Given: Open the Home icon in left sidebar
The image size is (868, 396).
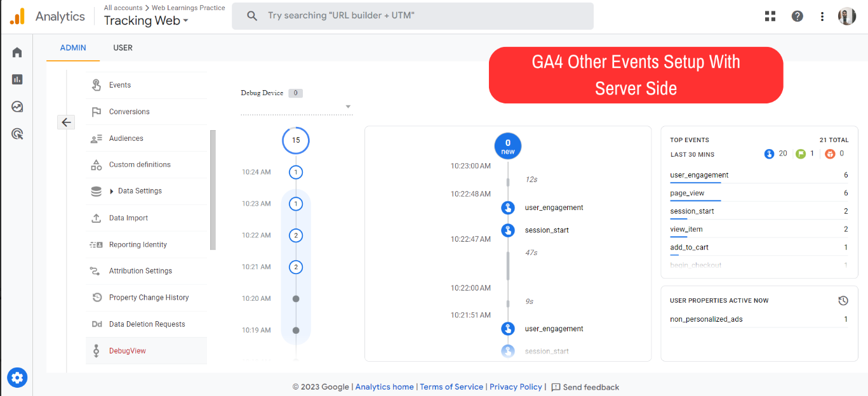Looking at the screenshot, I should 17,52.
